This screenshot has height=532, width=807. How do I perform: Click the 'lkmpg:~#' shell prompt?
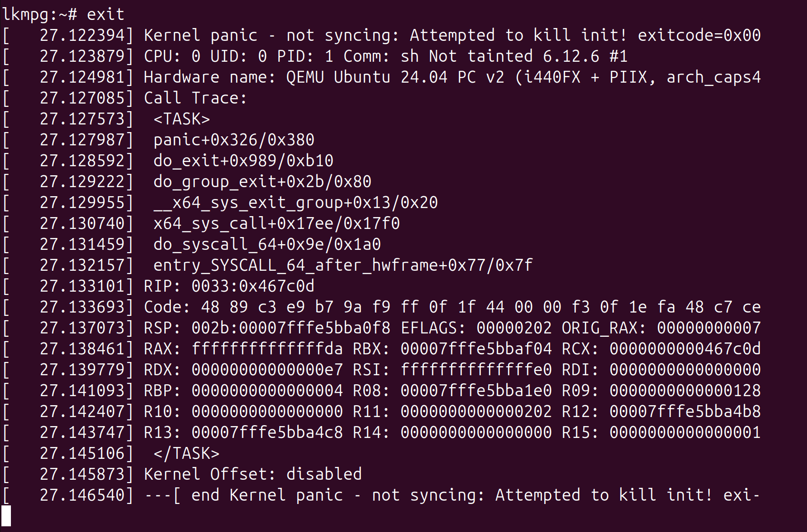click(39, 15)
